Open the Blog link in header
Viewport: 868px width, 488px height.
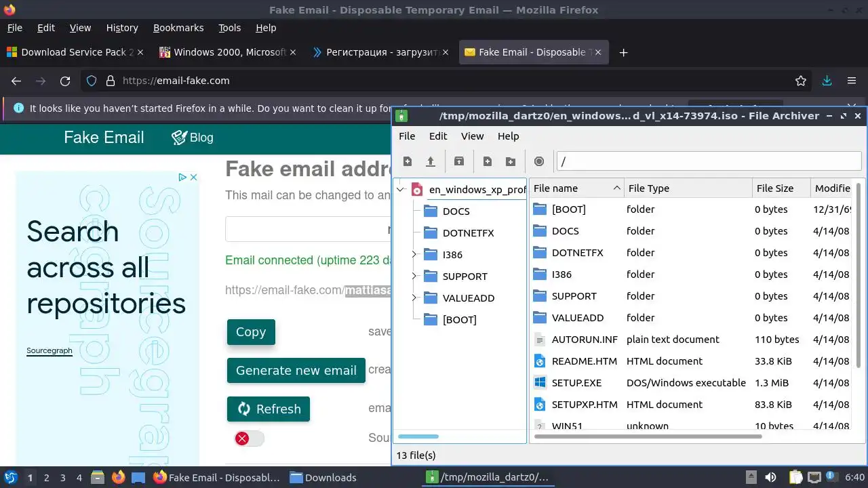coord(193,138)
